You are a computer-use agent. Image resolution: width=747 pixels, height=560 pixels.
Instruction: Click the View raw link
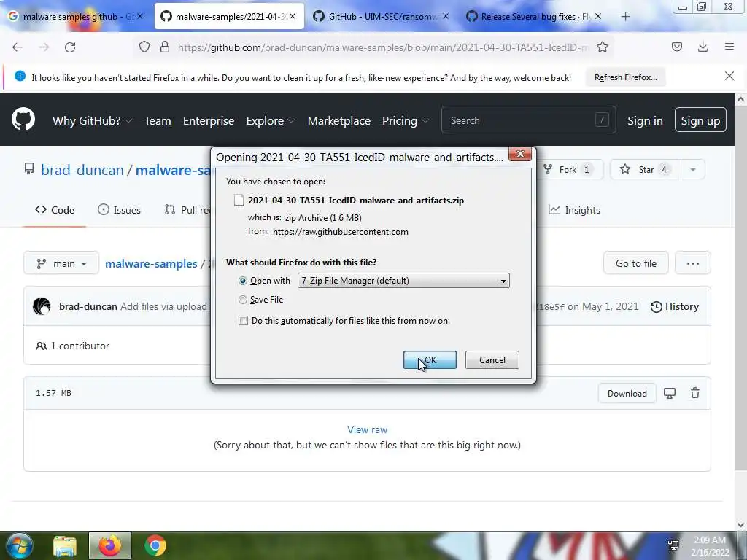[368, 429]
